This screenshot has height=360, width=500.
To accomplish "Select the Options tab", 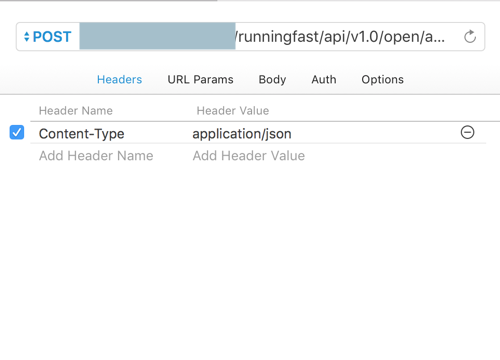I will (382, 79).
